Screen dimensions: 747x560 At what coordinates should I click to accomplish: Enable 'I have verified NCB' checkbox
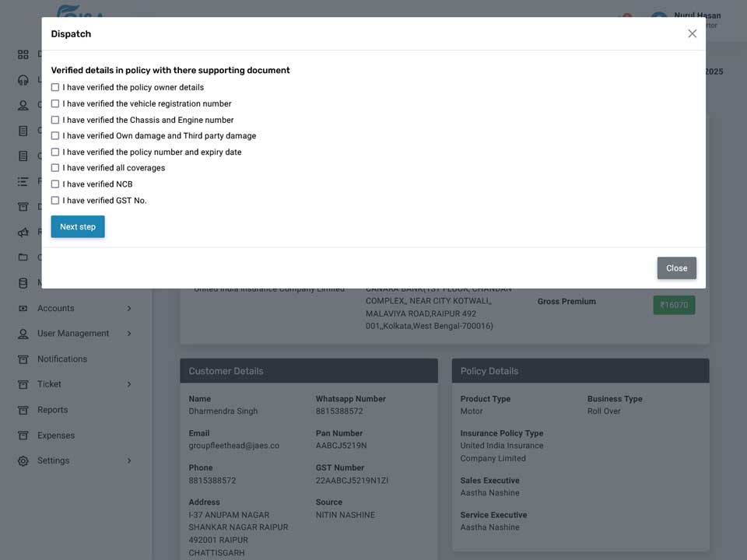(55, 184)
